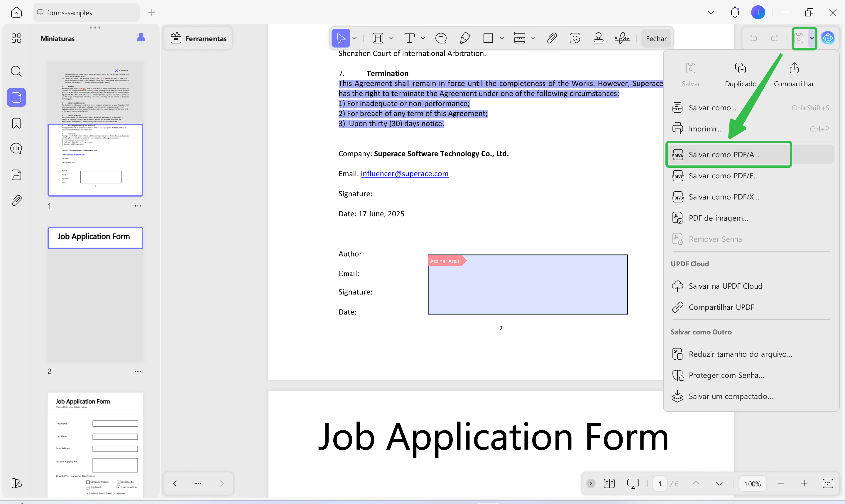Open options menu for thumbnail page 1
The height and width of the screenshot is (504, 845).
pos(138,206)
